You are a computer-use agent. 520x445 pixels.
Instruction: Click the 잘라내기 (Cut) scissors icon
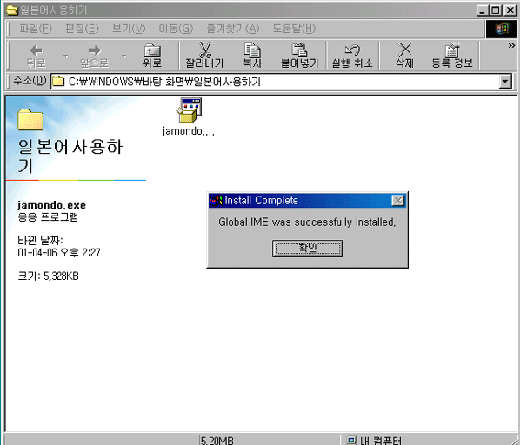click(x=205, y=50)
